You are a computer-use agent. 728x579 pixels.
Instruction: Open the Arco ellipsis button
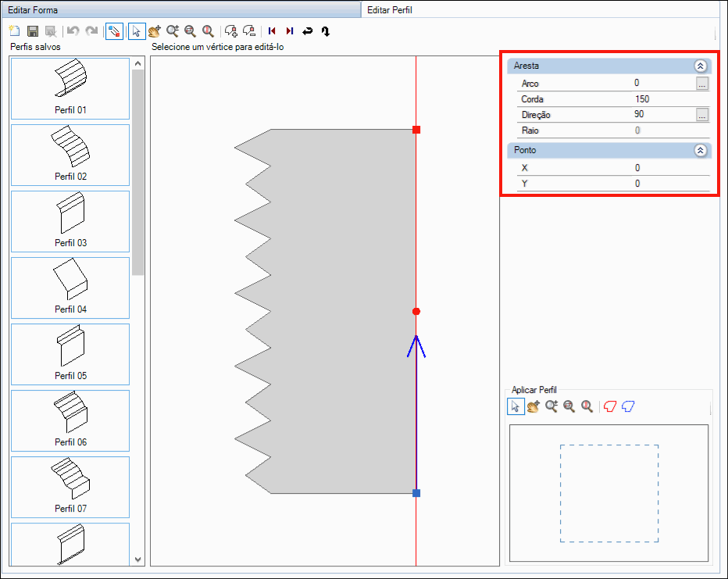[x=702, y=84]
